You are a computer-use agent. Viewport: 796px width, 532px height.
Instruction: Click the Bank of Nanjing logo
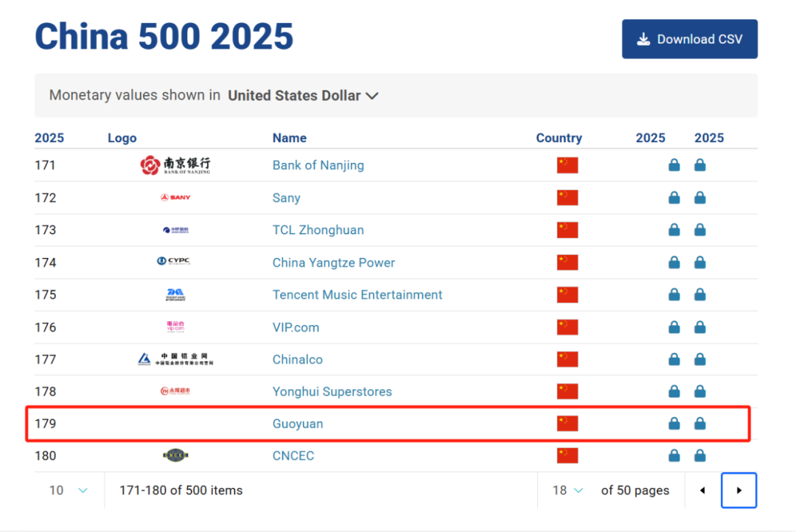pyautogui.click(x=175, y=165)
